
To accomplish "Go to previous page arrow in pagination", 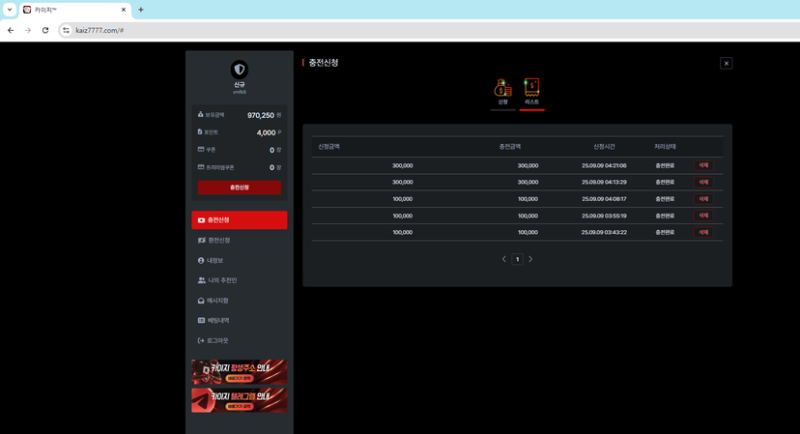I will pyautogui.click(x=504, y=259).
